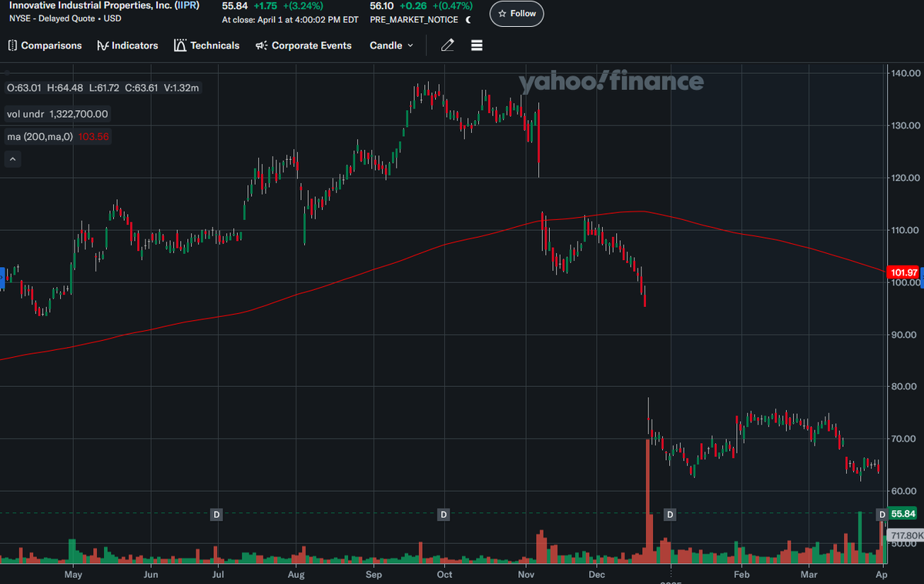
Task: Click the Aug date axis label
Action: (296, 574)
